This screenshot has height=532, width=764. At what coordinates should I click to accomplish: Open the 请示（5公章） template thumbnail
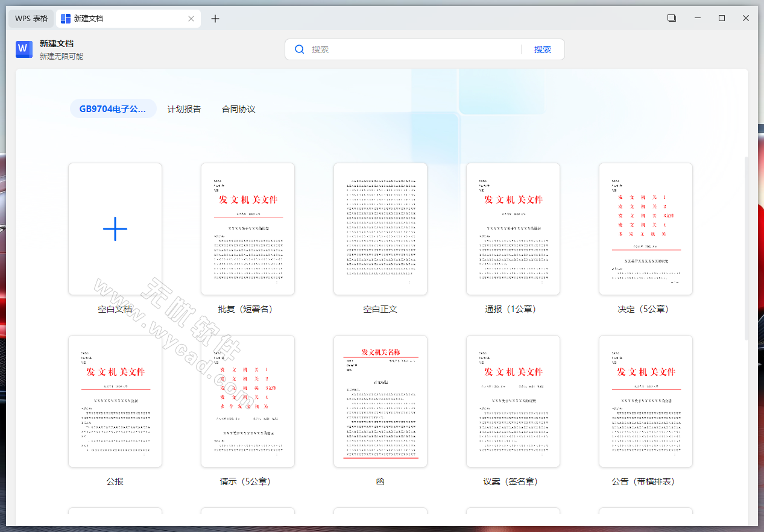pyautogui.click(x=248, y=401)
